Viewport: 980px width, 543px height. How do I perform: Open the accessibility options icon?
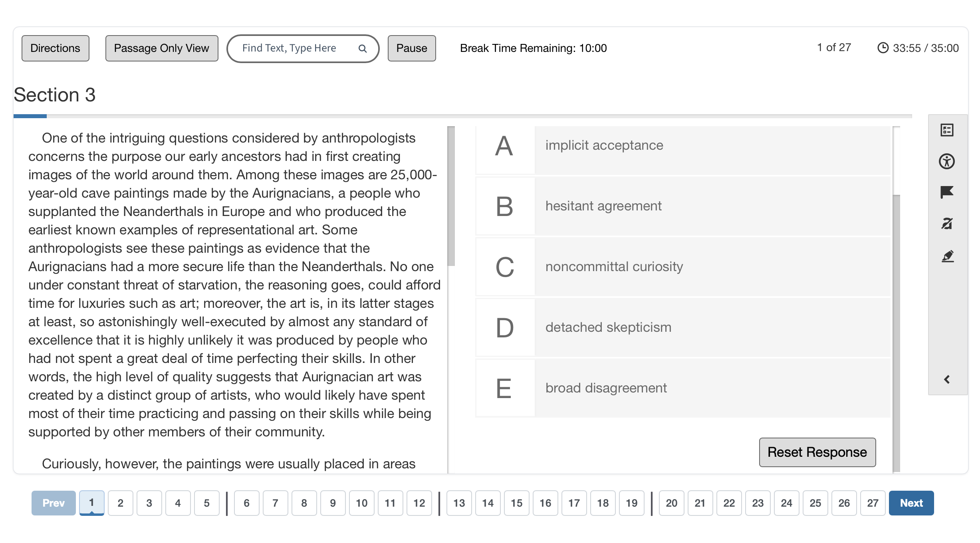click(947, 161)
